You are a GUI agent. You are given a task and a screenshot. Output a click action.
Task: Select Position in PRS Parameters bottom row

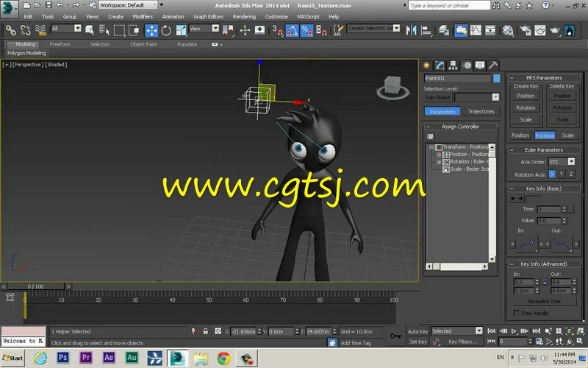(x=520, y=135)
